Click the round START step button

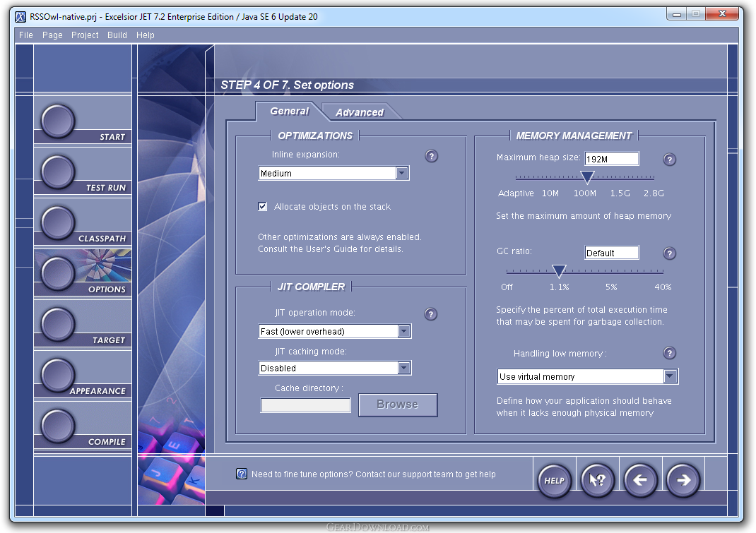click(58, 121)
